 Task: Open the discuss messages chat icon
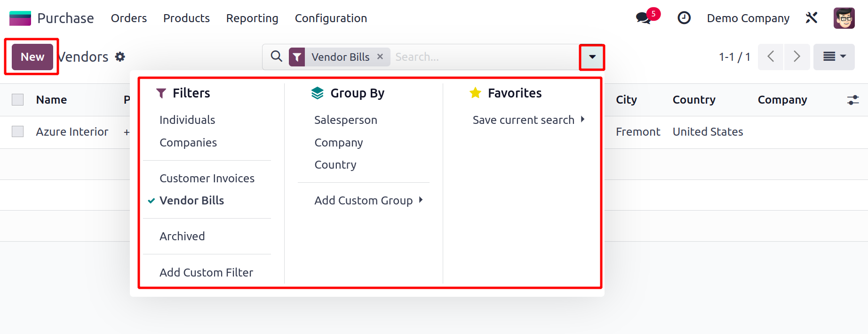(643, 18)
